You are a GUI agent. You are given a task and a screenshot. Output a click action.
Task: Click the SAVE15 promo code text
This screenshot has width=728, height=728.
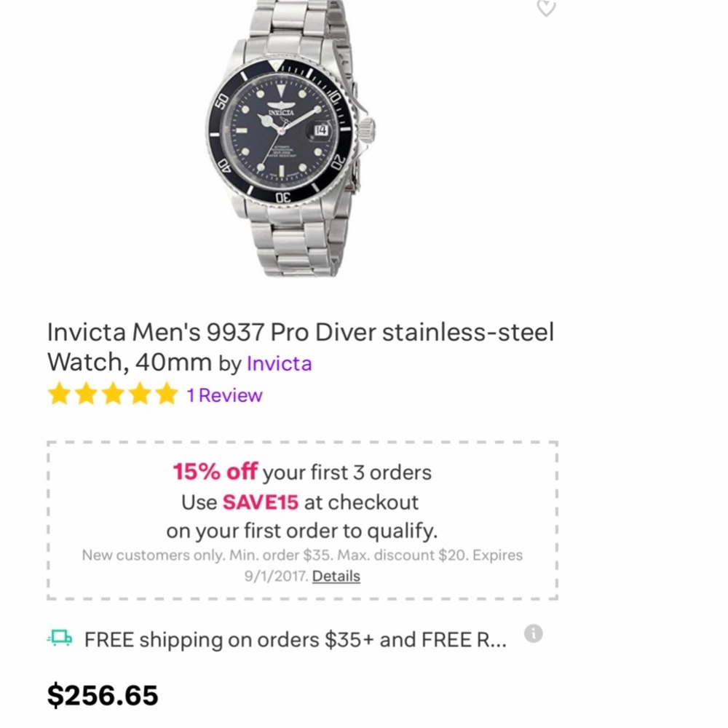[x=262, y=502]
